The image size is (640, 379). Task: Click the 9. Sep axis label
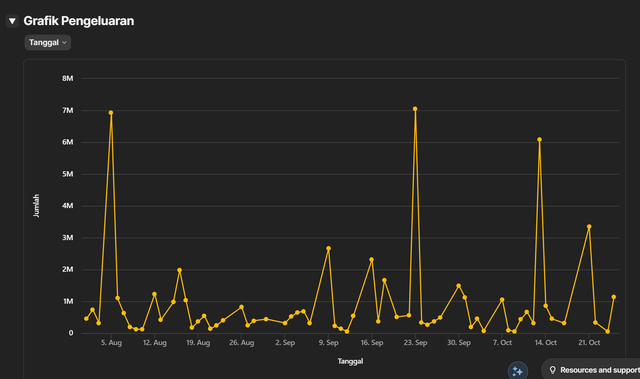(329, 343)
